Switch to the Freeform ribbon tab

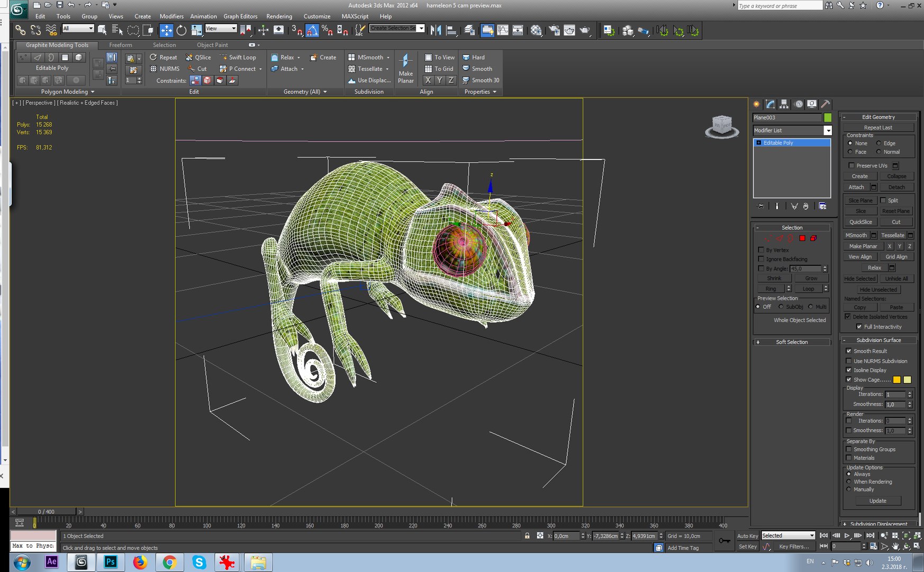121,45
